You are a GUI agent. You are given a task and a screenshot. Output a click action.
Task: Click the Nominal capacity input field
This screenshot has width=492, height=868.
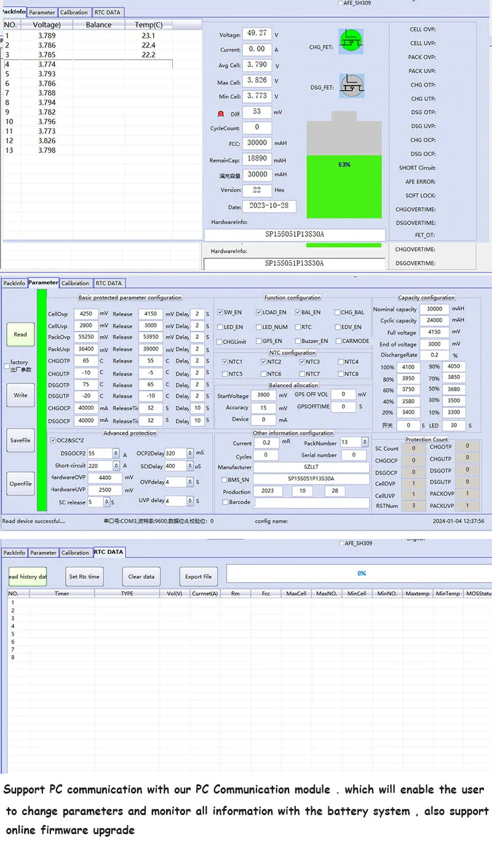(x=434, y=309)
